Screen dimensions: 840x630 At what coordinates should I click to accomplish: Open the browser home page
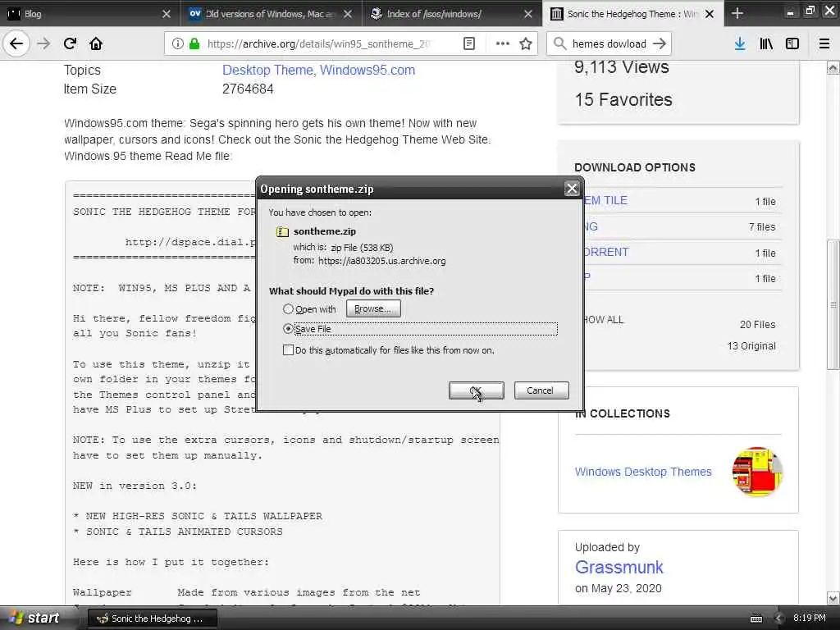point(96,43)
